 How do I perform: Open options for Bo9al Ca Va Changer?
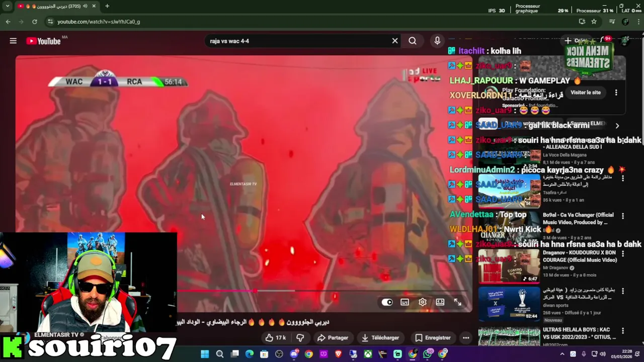click(623, 216)
